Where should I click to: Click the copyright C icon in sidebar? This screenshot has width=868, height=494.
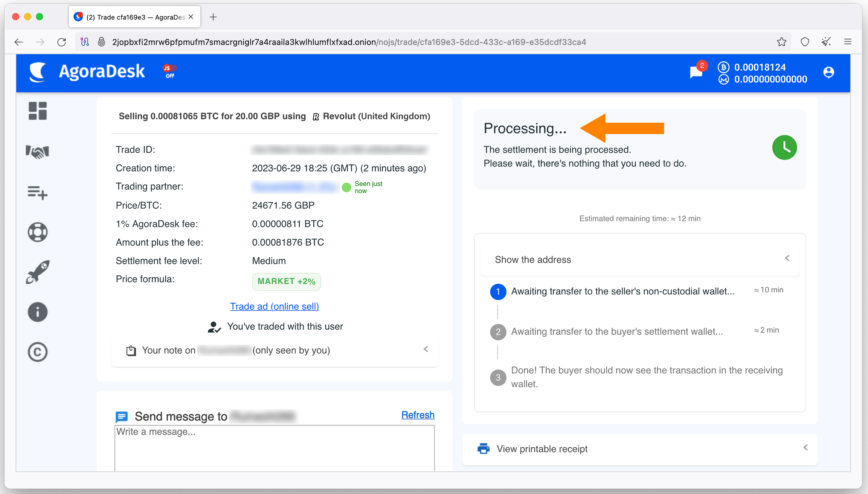point(38,352)
